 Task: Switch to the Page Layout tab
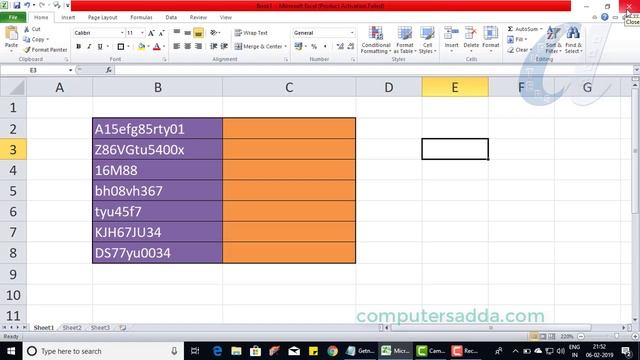tap(102, 17)
